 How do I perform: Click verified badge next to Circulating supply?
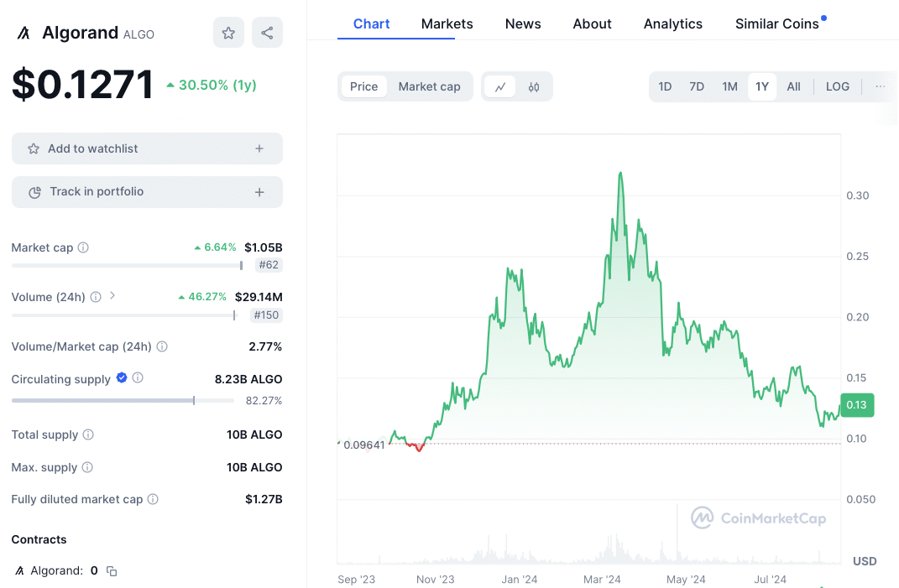122,377
